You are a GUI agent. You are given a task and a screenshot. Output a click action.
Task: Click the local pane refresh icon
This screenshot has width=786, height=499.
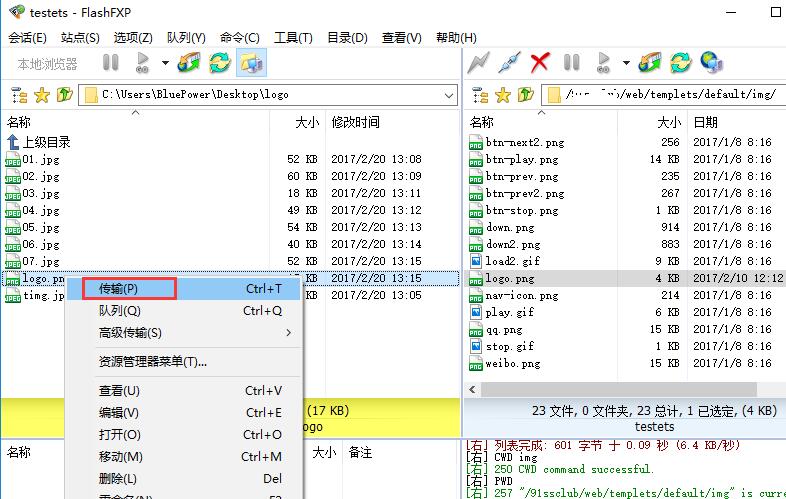coord(219,63)
